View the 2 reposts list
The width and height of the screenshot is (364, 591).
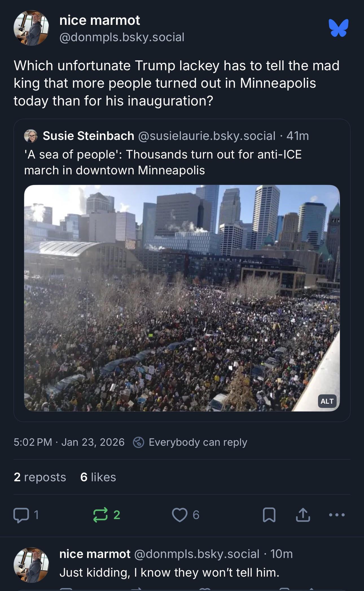pos(40,477)
